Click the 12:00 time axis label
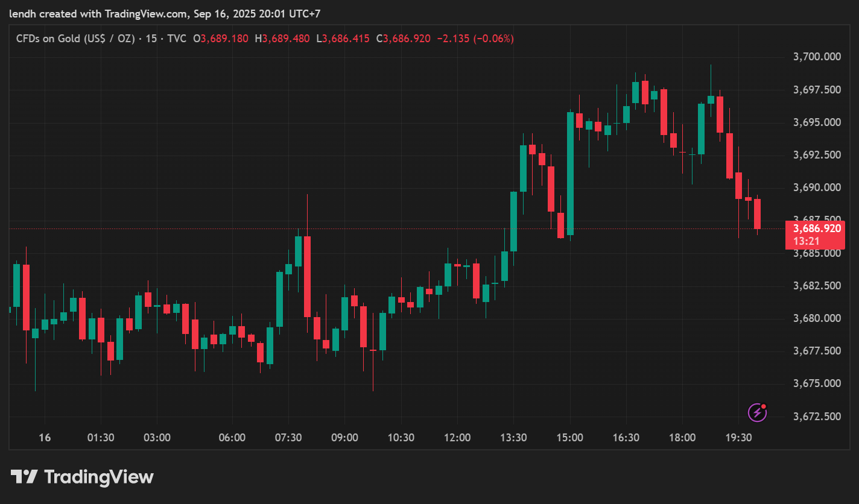This screenshot has width=859, height=504. [457, 438]
